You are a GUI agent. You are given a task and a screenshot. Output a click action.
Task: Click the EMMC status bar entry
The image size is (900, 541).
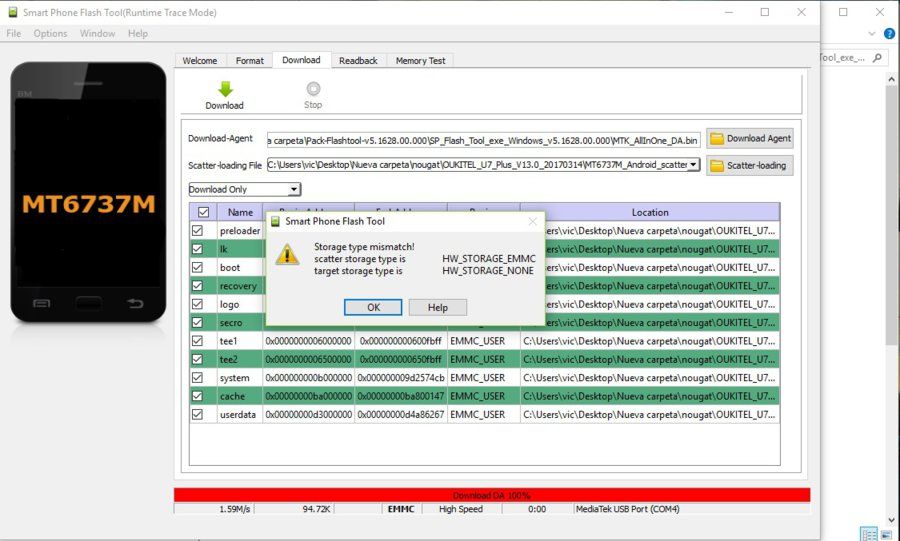click(401, 509)
